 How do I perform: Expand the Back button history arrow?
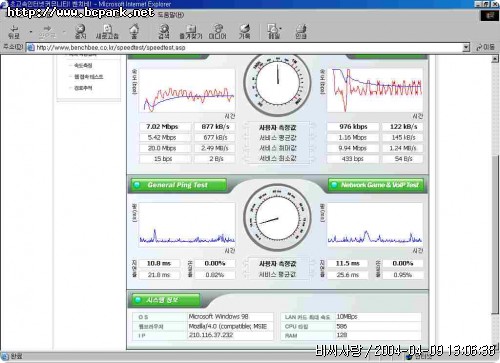point(30,32)
